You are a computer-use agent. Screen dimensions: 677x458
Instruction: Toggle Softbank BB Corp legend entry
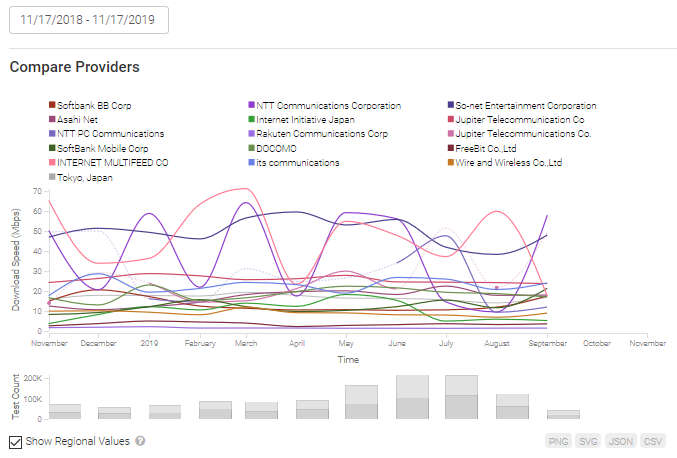click(x=90, y=105)
